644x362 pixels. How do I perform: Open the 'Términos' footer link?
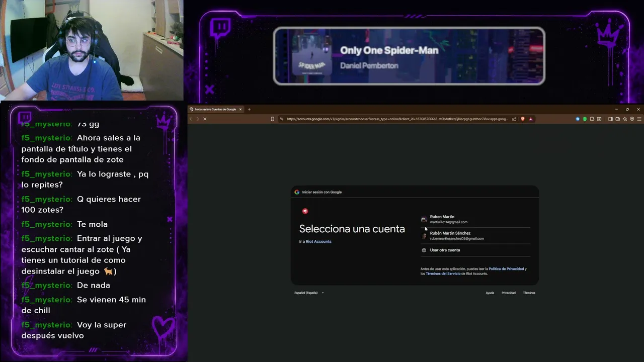529,293
